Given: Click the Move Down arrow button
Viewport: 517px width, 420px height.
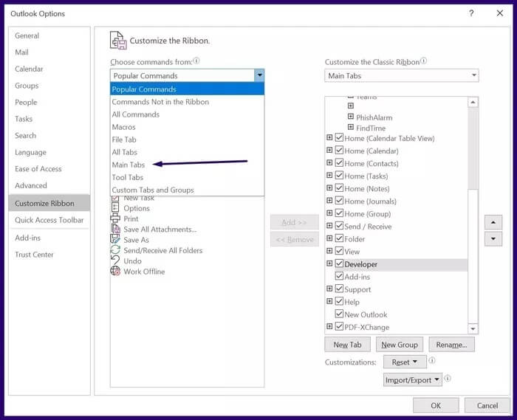Looking at the screenshot, I should tap(493, 238).
